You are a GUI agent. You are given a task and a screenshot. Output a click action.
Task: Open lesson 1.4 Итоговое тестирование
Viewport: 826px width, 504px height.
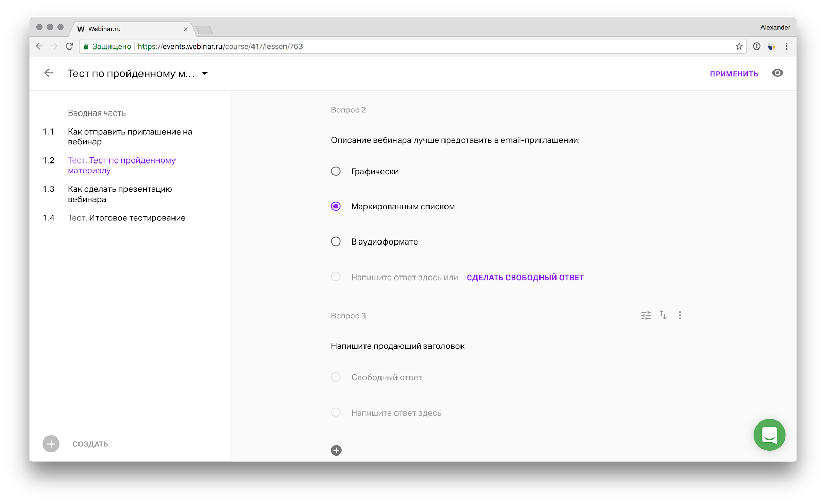click(126, 218)
